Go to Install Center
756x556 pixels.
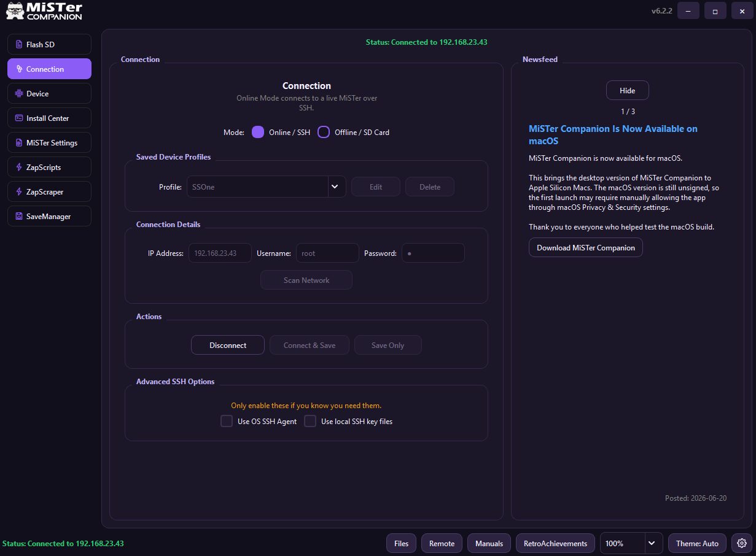(x=49, y=118)
